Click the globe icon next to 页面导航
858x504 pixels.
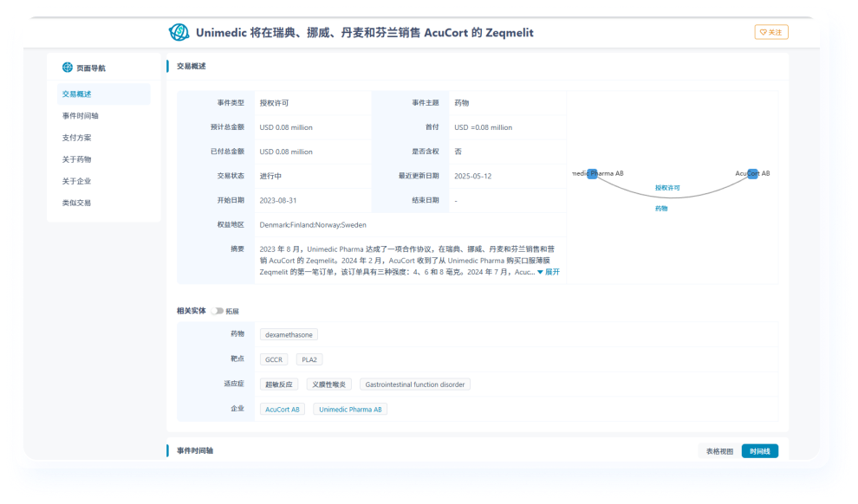pyautogui.click(x=68, y=68)
